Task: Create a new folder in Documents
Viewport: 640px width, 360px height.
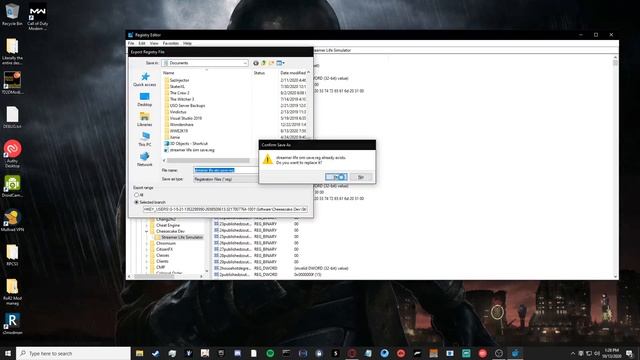Action: [271, 63]
